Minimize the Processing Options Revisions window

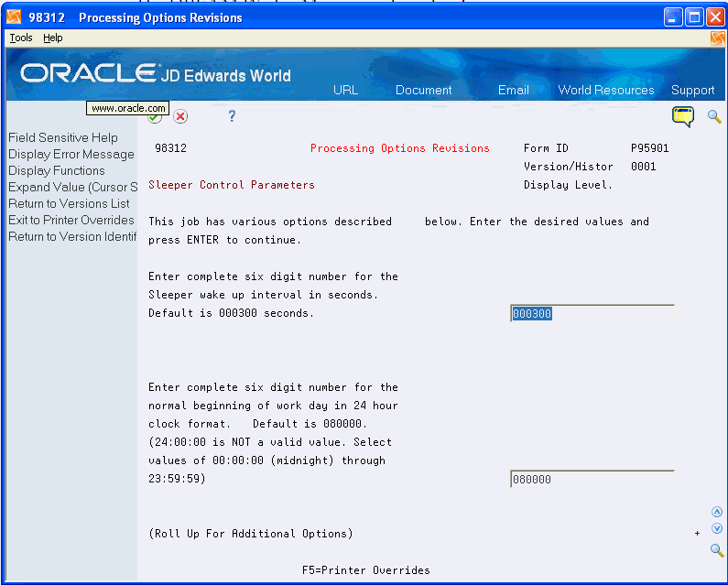(673, 17)
